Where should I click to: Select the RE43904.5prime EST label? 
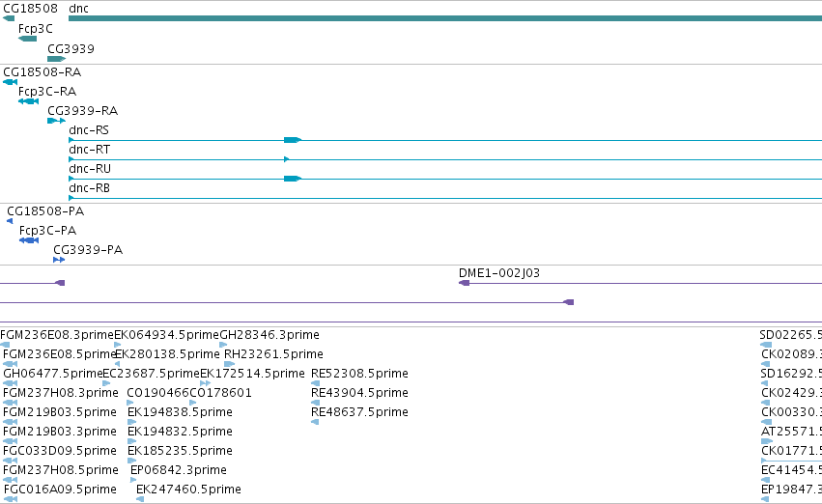(x=359, y=393)
